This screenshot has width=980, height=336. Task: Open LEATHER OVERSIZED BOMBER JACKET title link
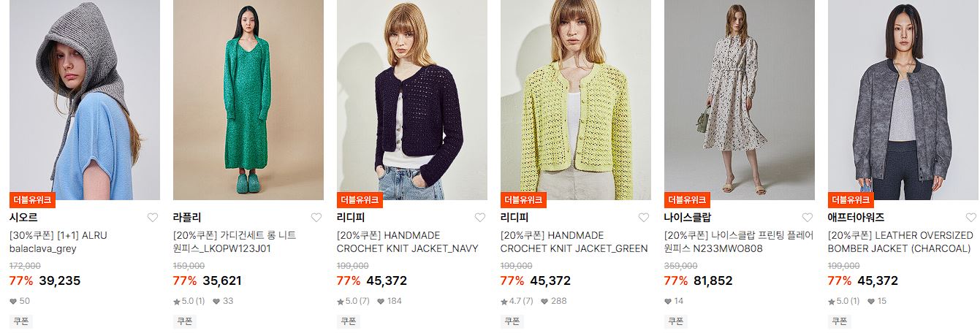[900, 242]
